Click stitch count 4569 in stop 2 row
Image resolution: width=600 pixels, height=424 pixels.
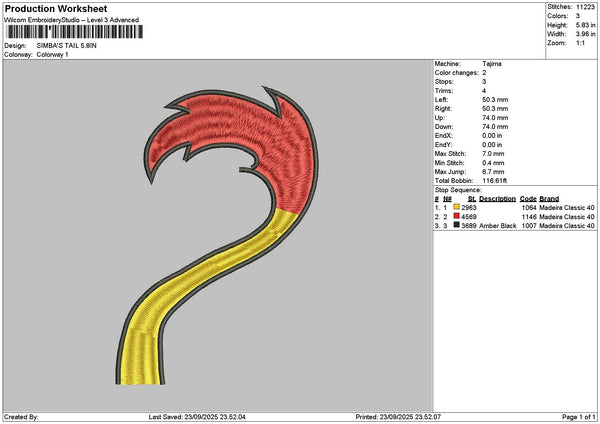coord(469,217)
